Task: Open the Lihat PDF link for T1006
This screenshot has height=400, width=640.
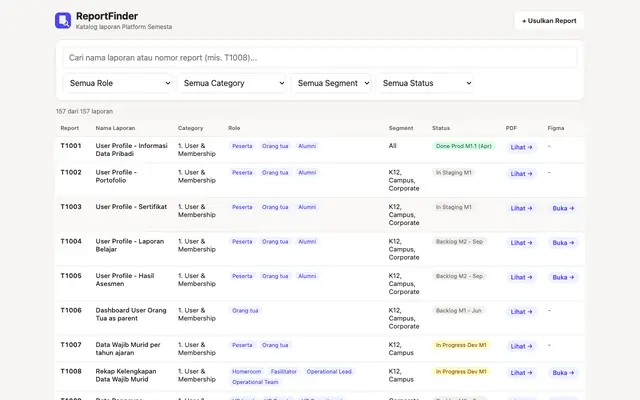Action: click(521, 312)
